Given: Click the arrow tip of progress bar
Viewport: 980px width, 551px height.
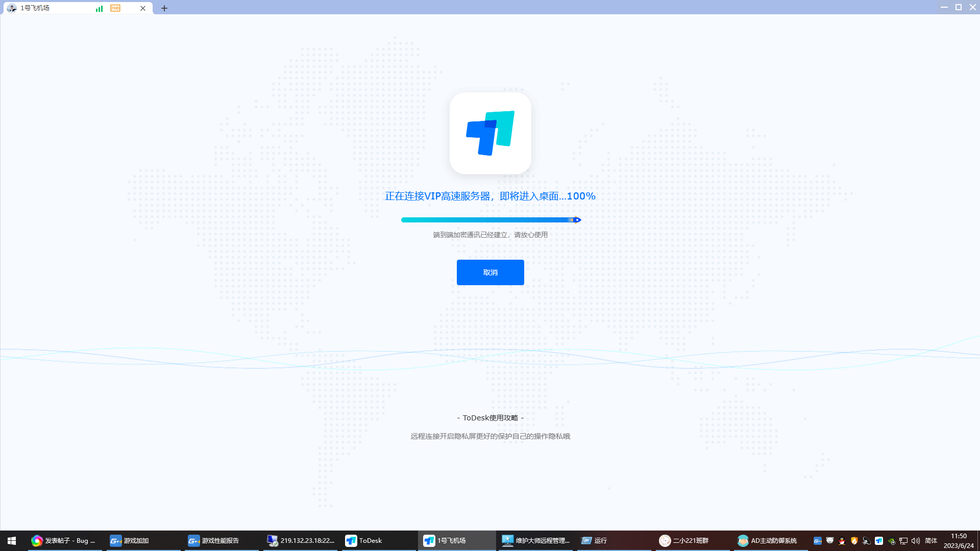Looking at the screenshot, I should coord(577,220).
